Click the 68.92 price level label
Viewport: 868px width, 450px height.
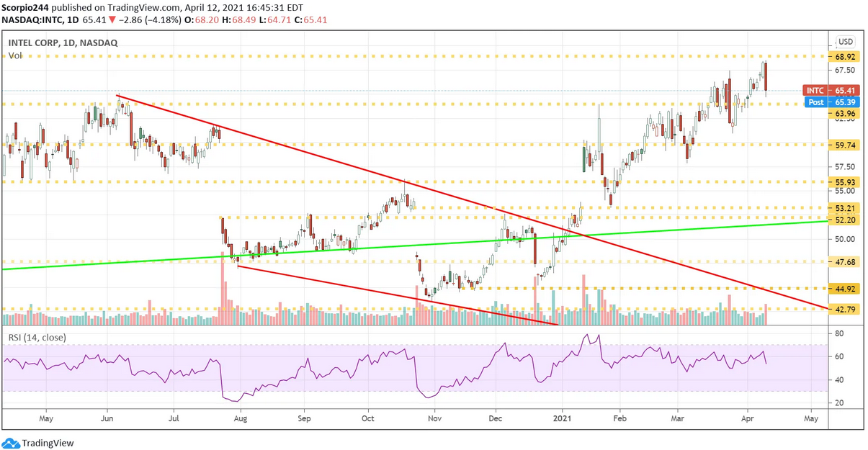[844, 56]
